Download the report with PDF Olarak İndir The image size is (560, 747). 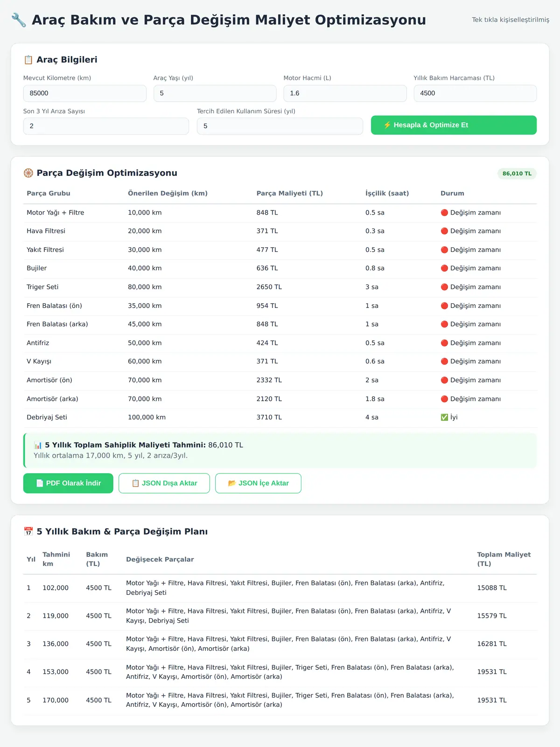pos(68,483)
